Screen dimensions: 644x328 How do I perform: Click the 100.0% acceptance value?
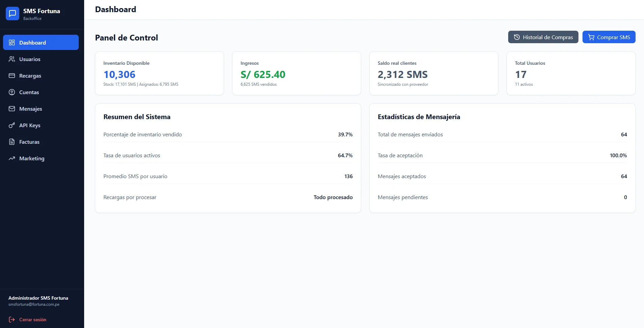coord(618,155)
